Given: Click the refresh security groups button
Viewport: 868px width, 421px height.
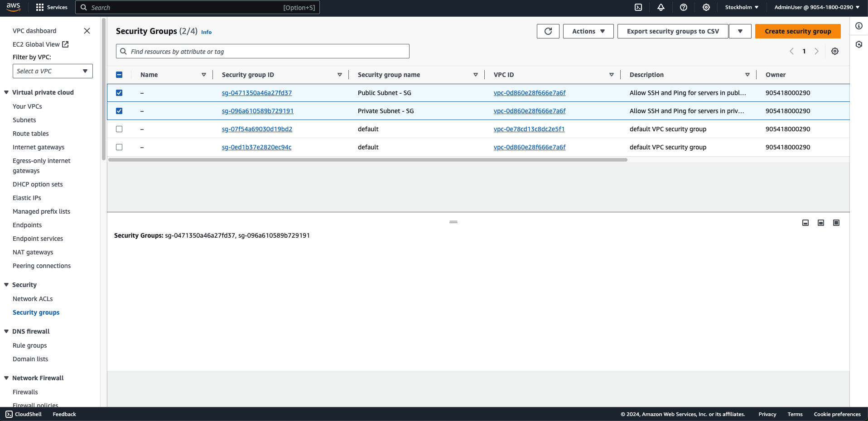Looking at the screenshot, I should click(x=548, y=31).
